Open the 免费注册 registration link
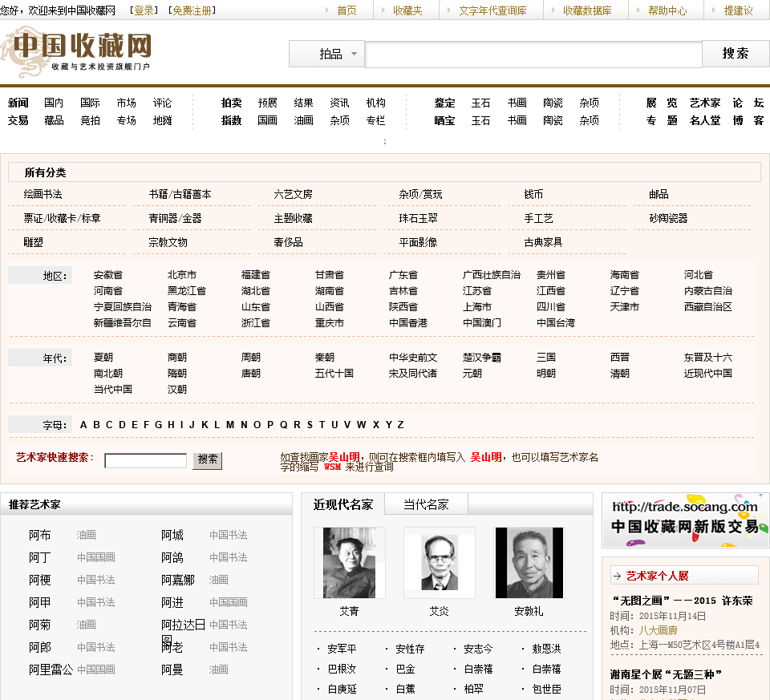 pos(192,10)
